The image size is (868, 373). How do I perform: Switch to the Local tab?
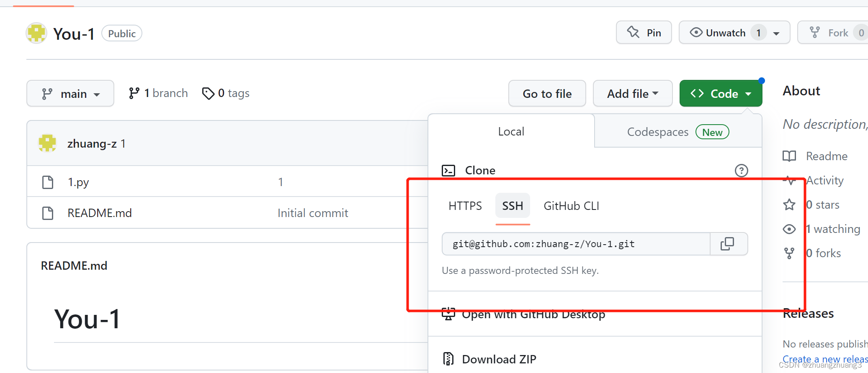[x=511, y=131]
